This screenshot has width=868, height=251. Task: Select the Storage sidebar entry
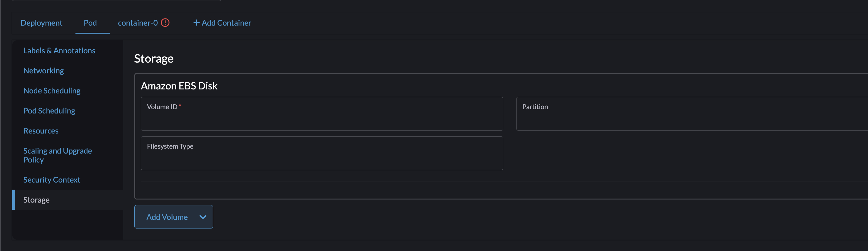coord(36,200)
